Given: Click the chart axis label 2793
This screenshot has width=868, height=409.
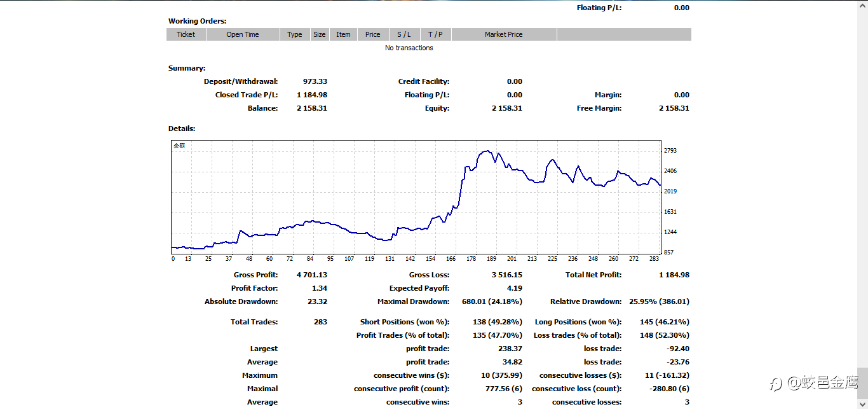Looking at the screenshot, I should click(670, 151).
